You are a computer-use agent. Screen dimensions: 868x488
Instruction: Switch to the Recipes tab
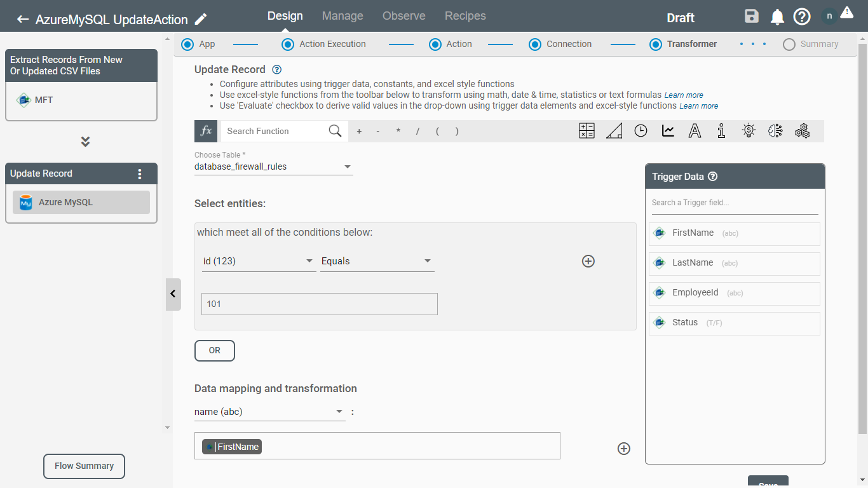click(465, 16)
